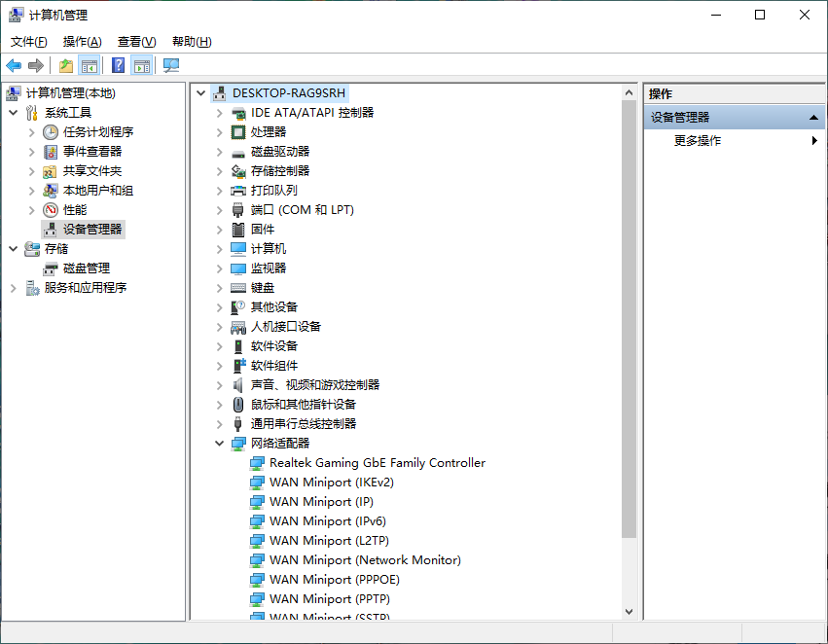Viewport: 828px width, 644px height.
Task: Click the 事件查看器 icon in the tree
Action: click(51, 152)
